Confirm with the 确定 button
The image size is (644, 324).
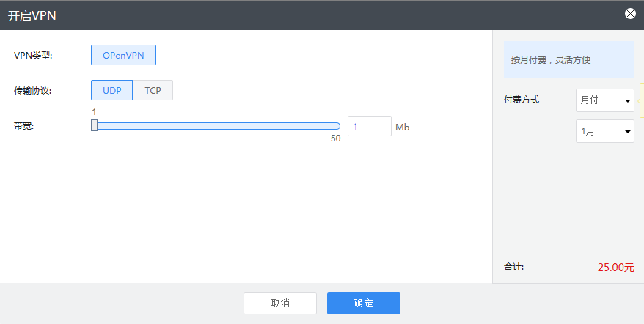364,303
